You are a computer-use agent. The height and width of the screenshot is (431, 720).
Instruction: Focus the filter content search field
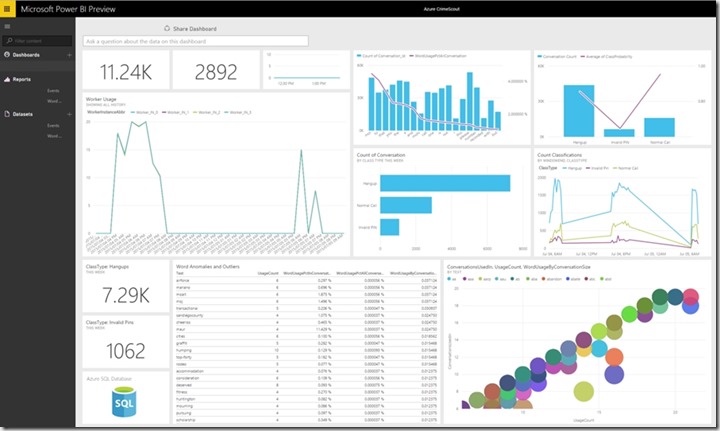click(38, 41)
